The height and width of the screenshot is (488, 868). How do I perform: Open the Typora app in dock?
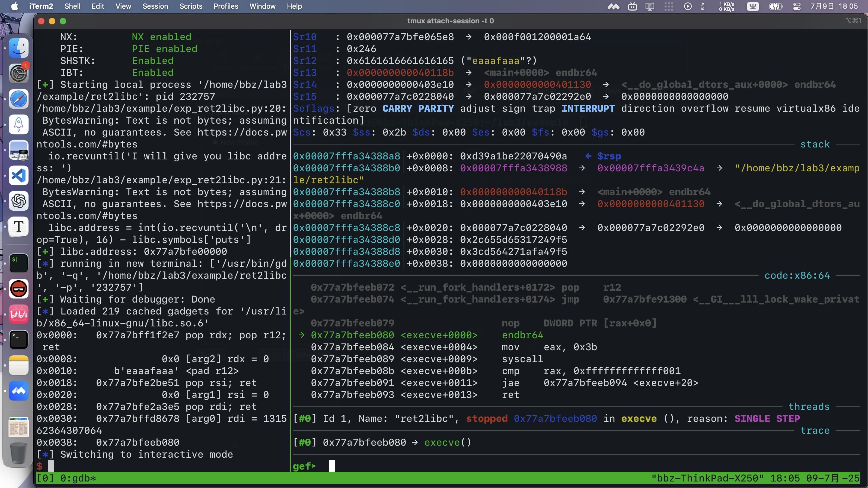[x=18, y=227]
